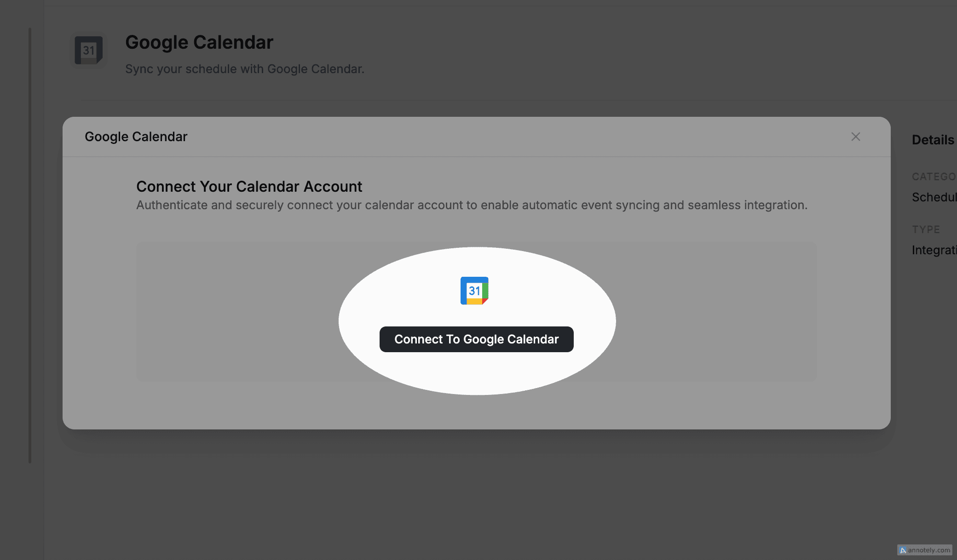
Task: Select the Google Calendar logo inside the highlighted oval
Action: tap(474, 291)
